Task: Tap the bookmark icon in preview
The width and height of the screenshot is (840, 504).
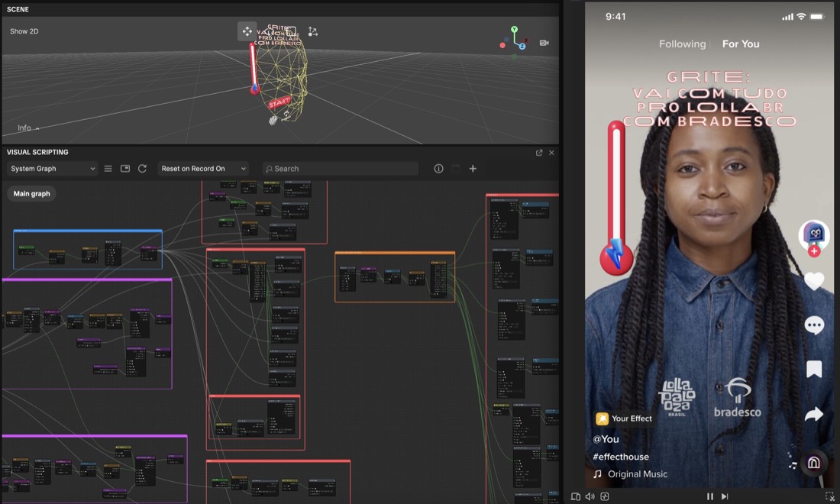Action: [x=814, y=369]
